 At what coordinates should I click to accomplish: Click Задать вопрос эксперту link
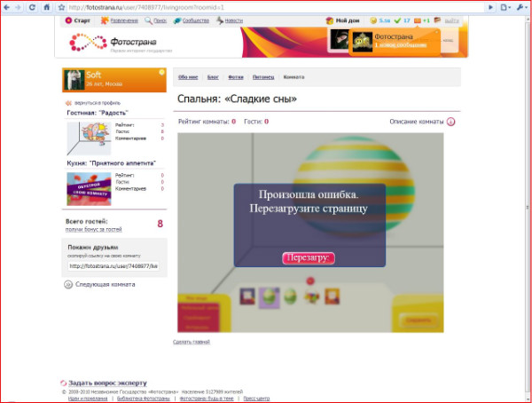99,382
